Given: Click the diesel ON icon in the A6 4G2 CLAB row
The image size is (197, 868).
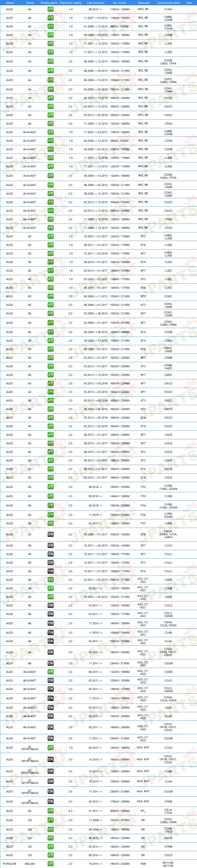Looking at the screenshot, I should pyautogui.click(x=50, y=632).
